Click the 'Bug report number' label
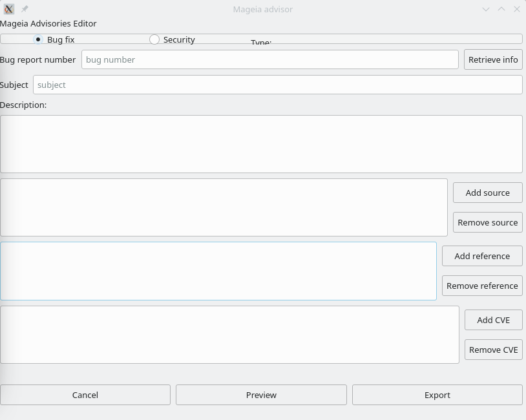This screenshot has width=526, height=420. pyautogui.click(x=37, y=59)
